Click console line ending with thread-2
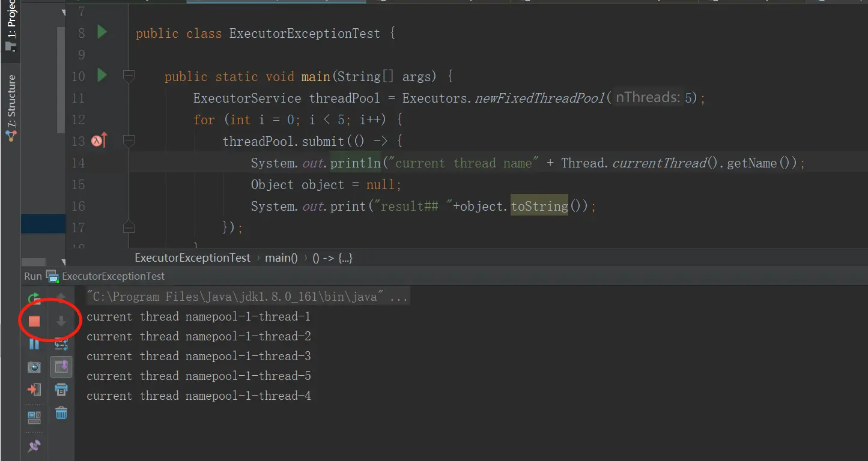Screen dimensions: 868x461 (199, 336)
